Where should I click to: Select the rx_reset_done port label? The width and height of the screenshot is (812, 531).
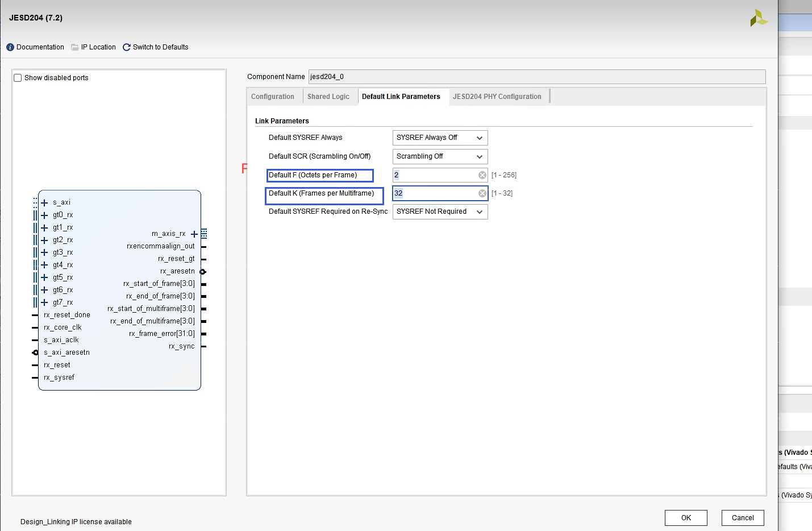pos(67,315)
